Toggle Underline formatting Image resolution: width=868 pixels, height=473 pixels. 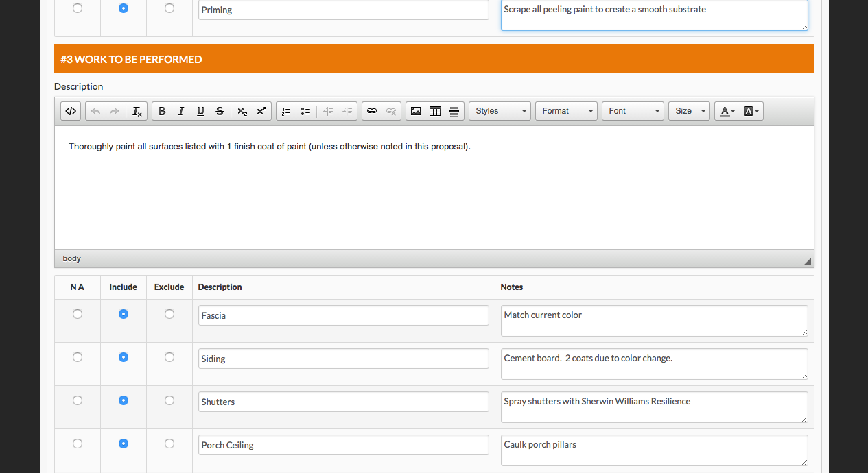(x=200, y=111)
